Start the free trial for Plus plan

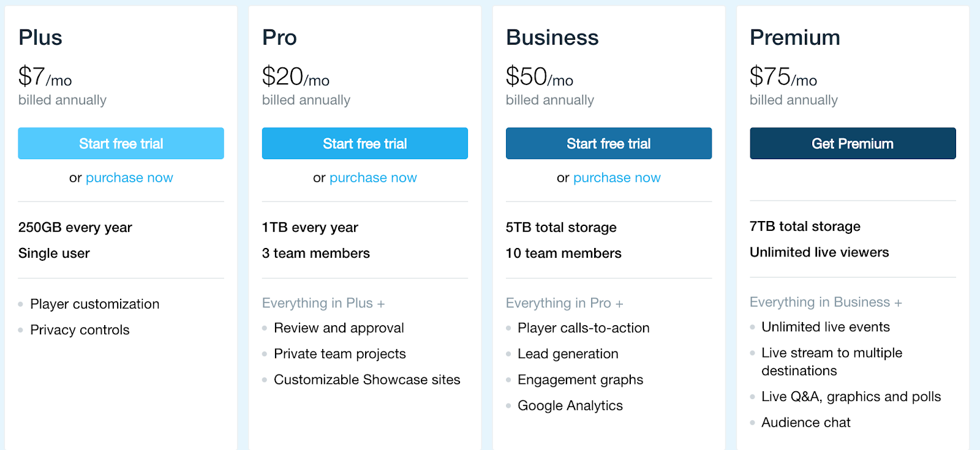[121, 143]
